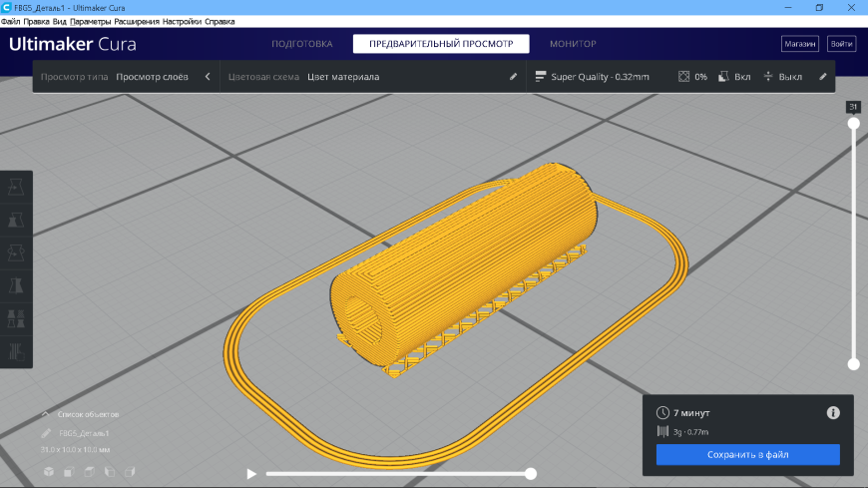Image resolution: width=868 pixels, height=488 pixels.
Task: Click the infill 0% icon
Action: tap(683, 77)
